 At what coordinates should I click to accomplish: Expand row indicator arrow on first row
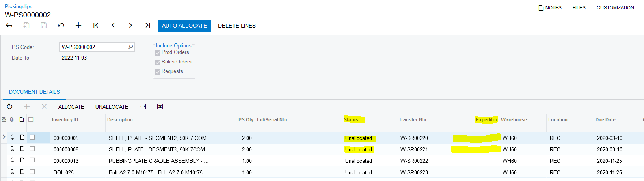tap(4, 137)
